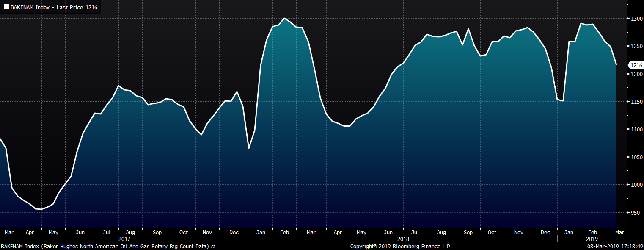Click the 1000 y-axis label
644x250 pixels.
click(x=637, y=185)
